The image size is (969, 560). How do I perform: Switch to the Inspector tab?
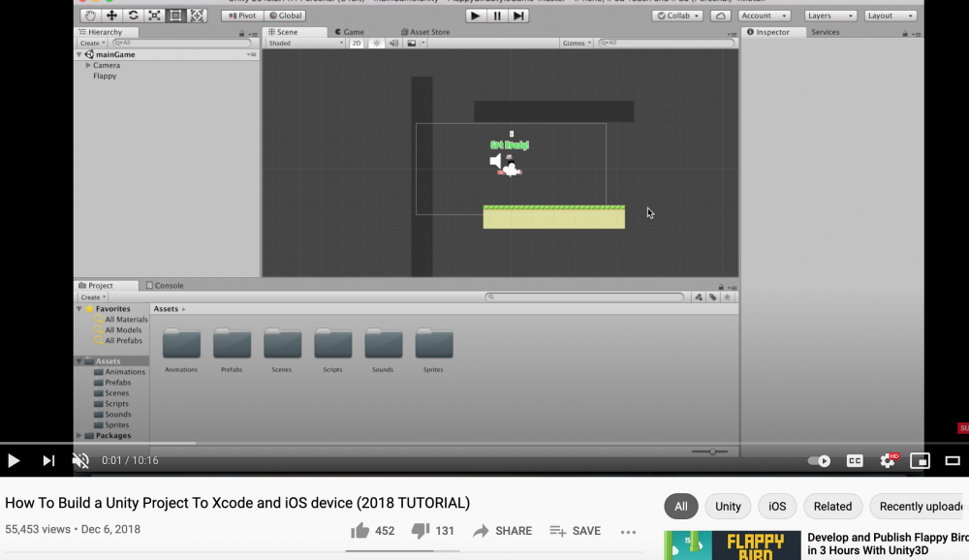tap(768, 32)
